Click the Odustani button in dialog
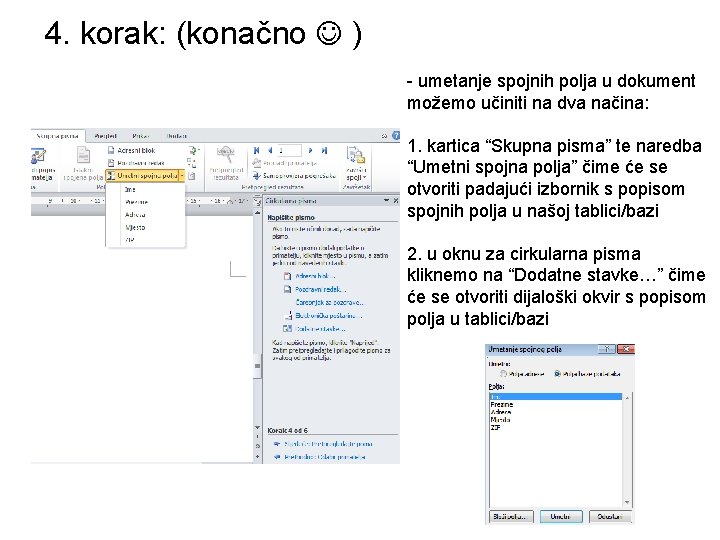Screen dimensions: 720x540 pos(610,517)
